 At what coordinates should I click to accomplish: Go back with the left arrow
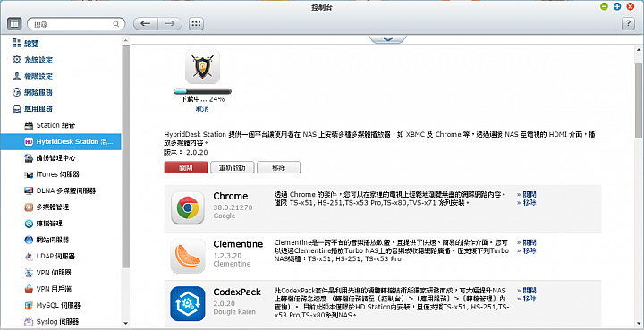(x=146, y=24)
